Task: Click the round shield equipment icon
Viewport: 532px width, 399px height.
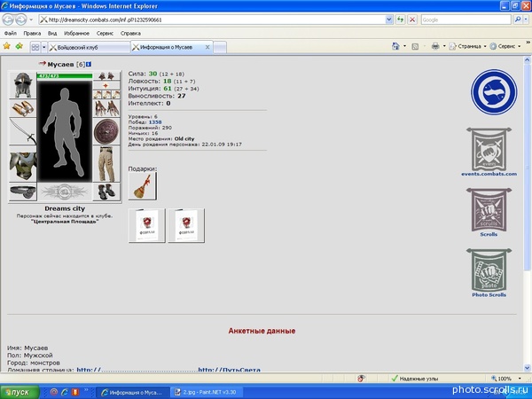Action: tap(106, 131)
